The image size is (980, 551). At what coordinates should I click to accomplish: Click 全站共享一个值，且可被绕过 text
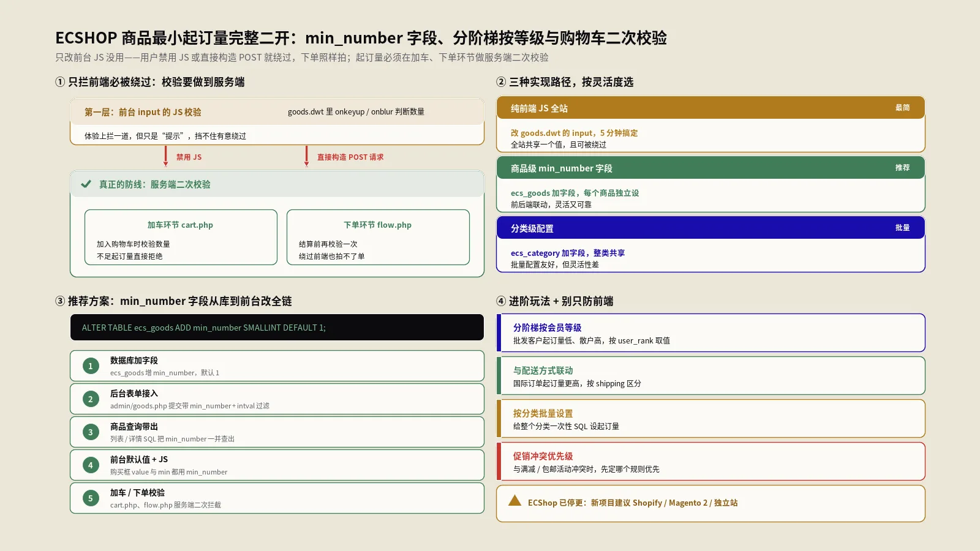(559, 145)
